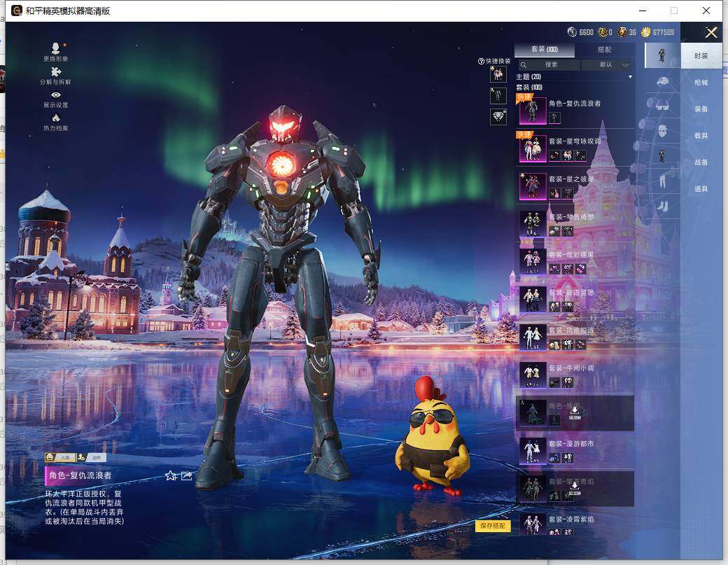
Task: Click the single piece icon under 角色-复仇流浪者
Action: pyautogui.click(x=554, y=118)
